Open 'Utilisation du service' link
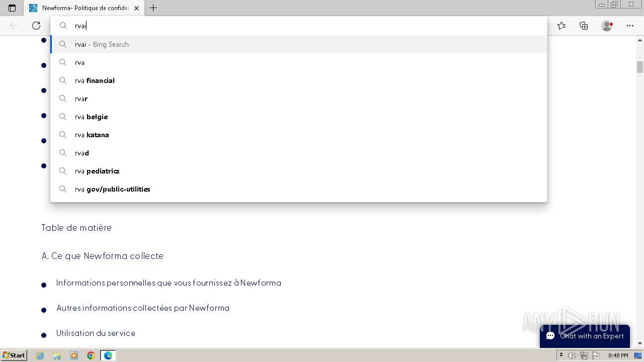Image resolution: width=644 pixels, height=362 pixels. [x=96, y=333]
